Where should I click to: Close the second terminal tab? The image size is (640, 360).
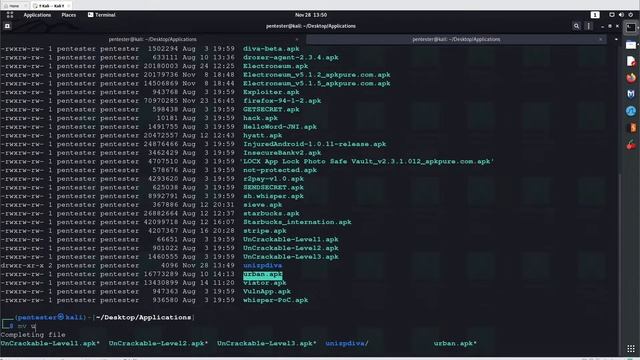point(600,39)
